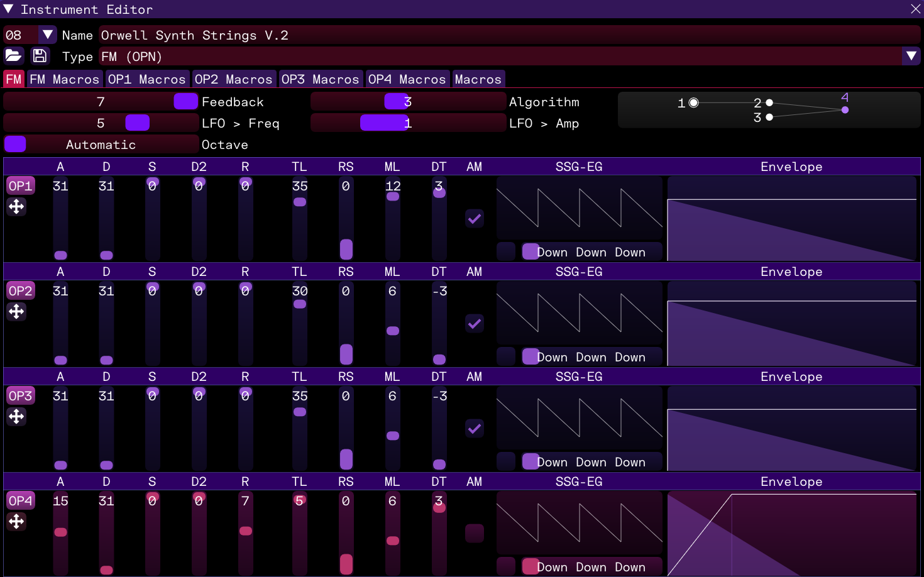Screen dimensions: 924x577
Task: Click the instrument Name text field
Action: click(509, 35)
